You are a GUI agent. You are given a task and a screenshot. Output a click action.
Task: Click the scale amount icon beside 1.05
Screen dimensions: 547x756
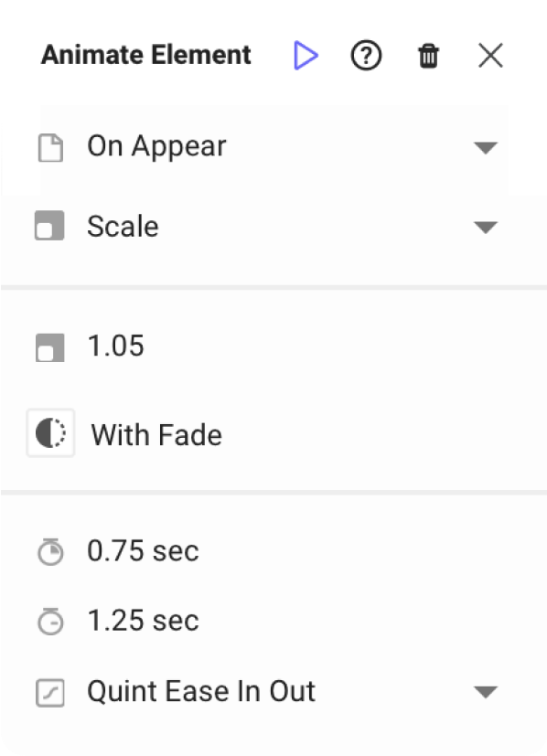[49, 347]
